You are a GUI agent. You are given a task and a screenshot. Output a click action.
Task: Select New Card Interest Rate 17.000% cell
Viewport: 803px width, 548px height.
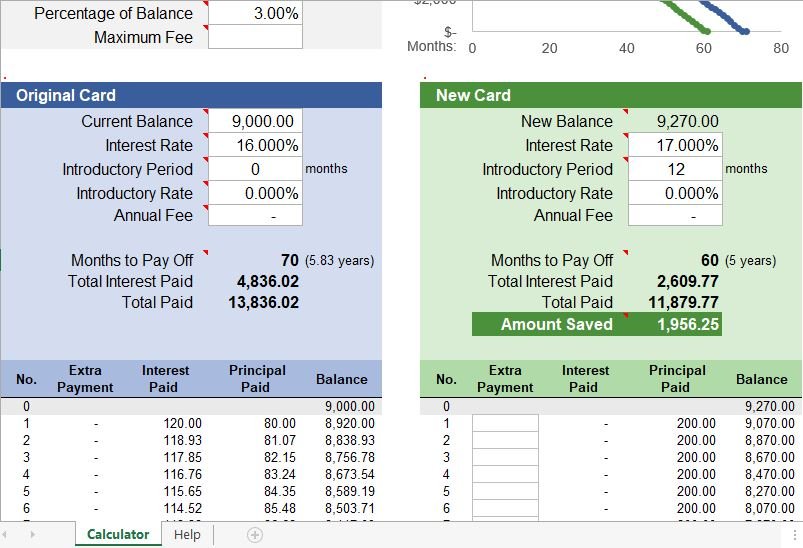(x=675, y=145)
